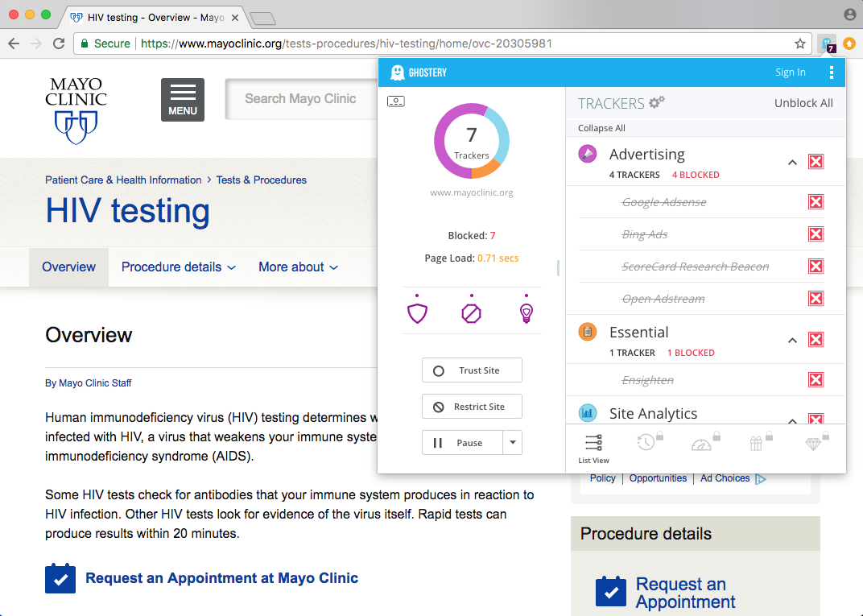Click the shield Enhanced Anti-Tracking icon

point(417,312)
